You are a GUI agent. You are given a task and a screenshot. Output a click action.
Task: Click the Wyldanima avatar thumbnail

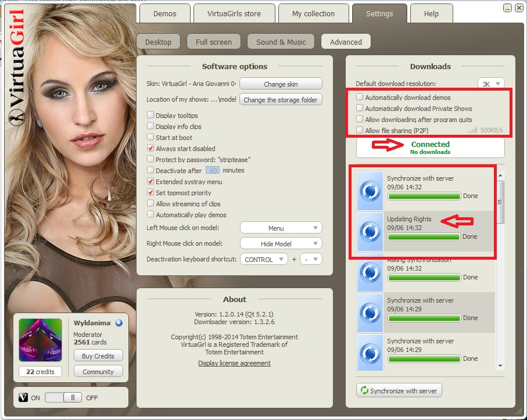point(41,340)
